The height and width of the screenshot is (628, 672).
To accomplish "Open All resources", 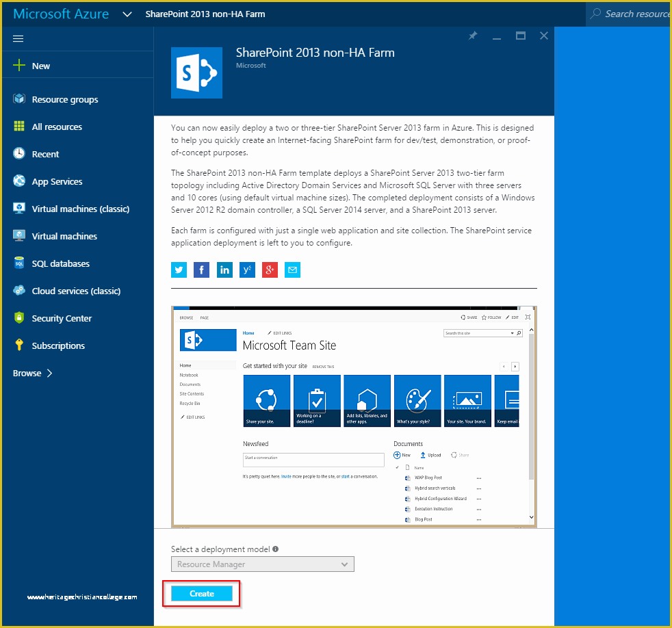I will tap(57, 127).
